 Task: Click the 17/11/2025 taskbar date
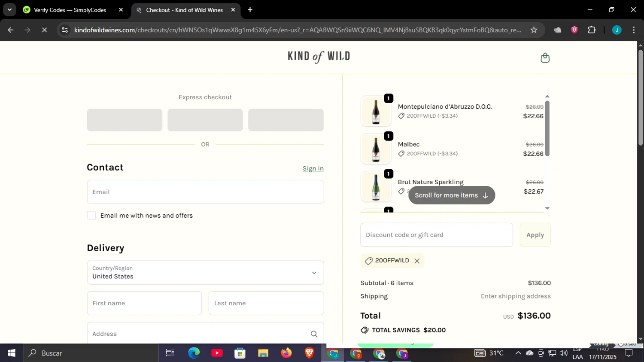(x=603, y=357)
